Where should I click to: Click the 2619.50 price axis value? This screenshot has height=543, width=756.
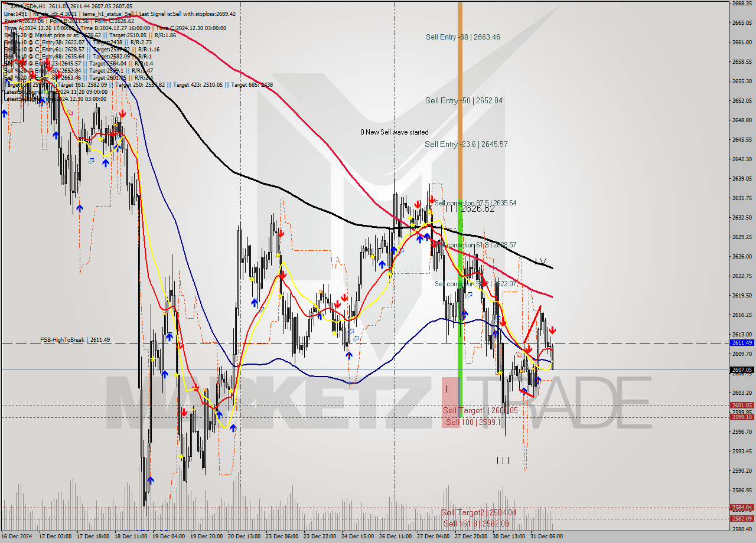point(742,295)
